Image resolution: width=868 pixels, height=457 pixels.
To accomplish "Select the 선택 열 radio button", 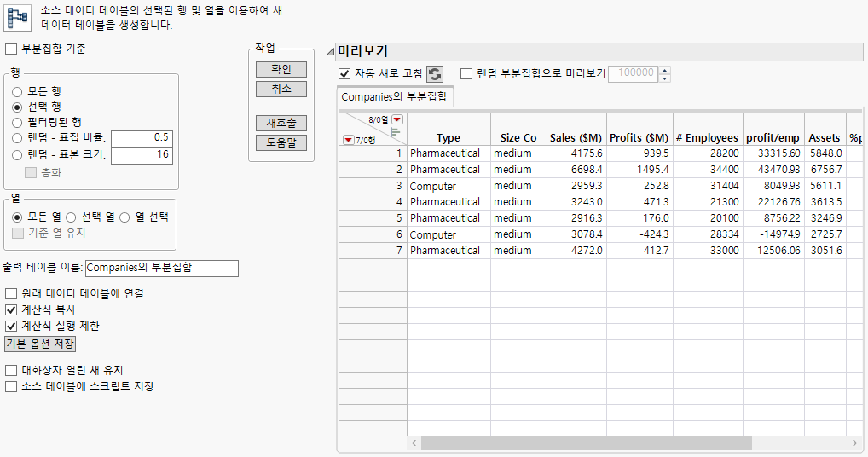I will [71, 217].
